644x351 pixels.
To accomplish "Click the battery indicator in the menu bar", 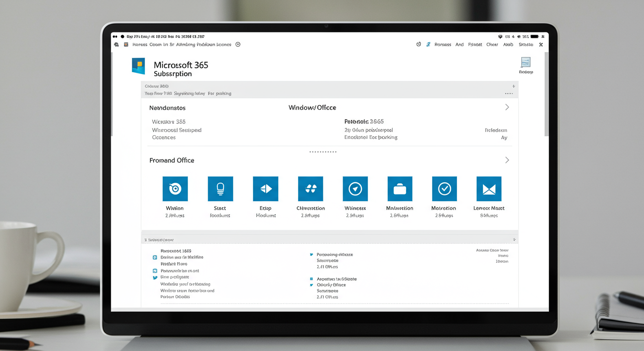I will 535,36.
